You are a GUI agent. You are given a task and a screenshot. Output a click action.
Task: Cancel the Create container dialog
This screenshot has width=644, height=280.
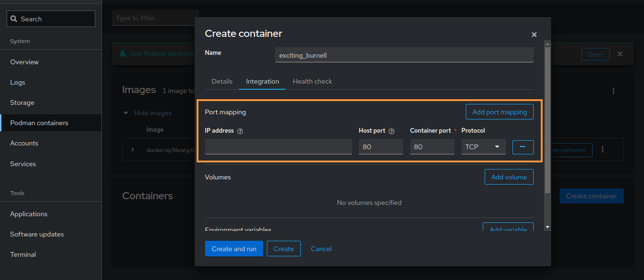(321, 249)
